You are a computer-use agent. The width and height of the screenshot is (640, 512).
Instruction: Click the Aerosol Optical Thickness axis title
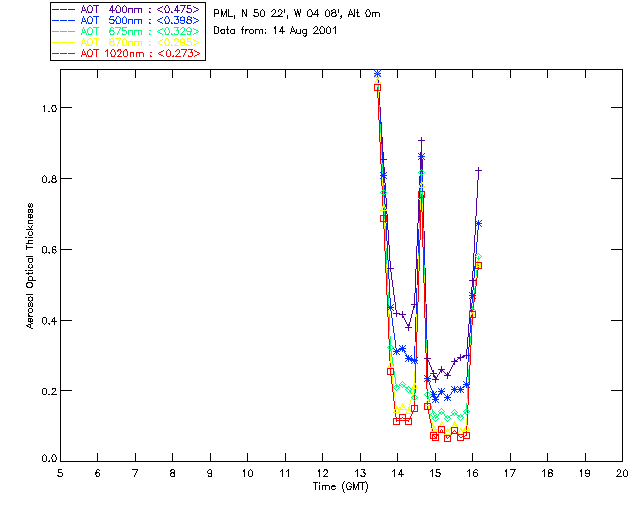pyautogui.click(x=30, y=266)
